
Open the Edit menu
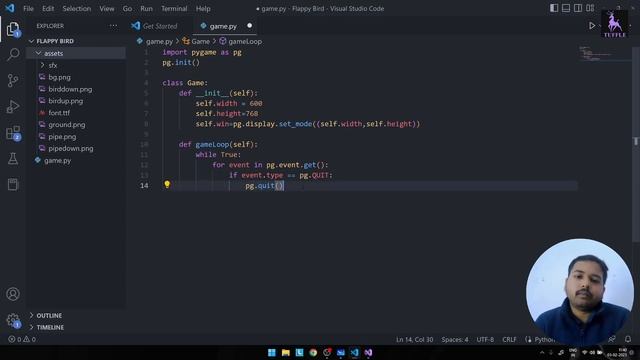click(48, 9)
